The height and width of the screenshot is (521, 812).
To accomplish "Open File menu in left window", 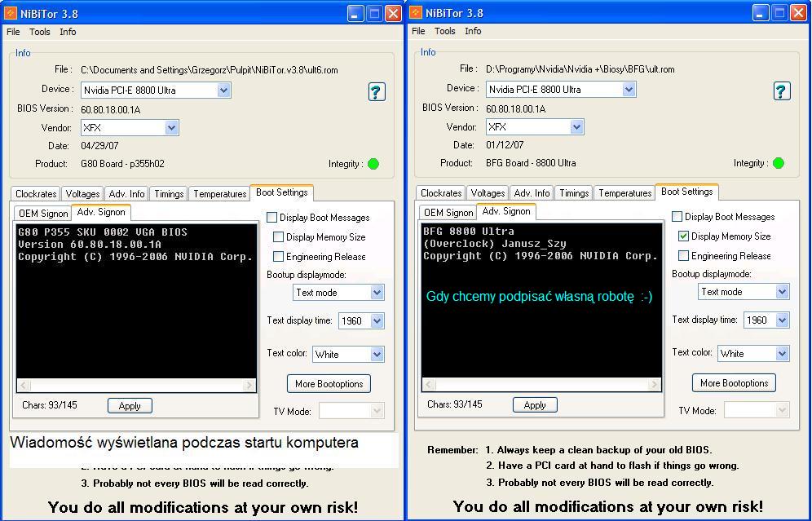I will 14,32.
